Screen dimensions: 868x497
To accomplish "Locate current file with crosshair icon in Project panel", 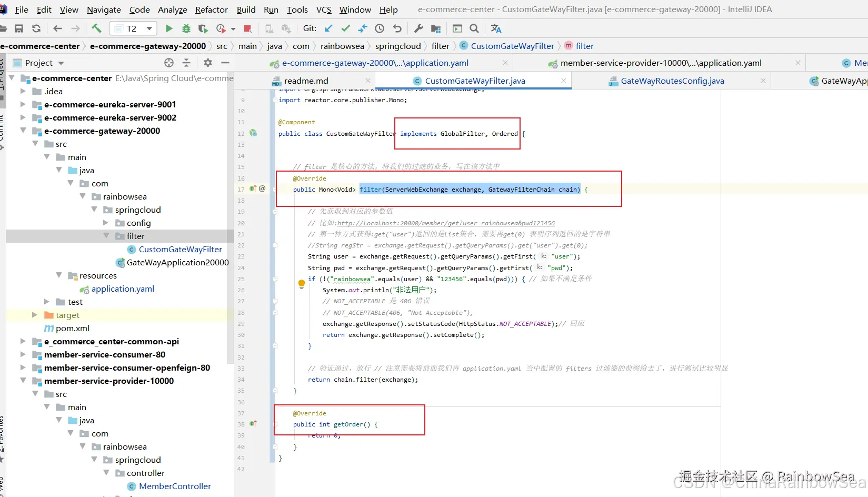I will coord(169,63).
